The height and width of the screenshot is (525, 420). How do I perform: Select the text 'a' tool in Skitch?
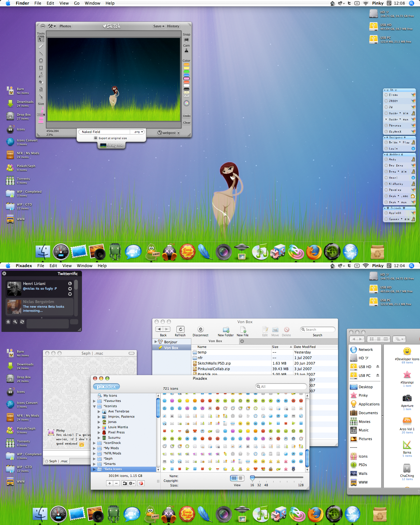click(41, 89)
